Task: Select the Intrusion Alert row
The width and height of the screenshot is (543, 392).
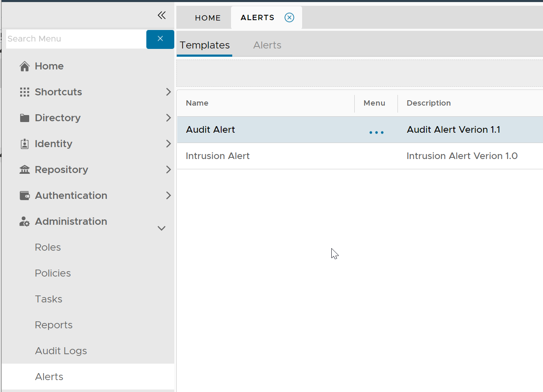Action: 218,156
